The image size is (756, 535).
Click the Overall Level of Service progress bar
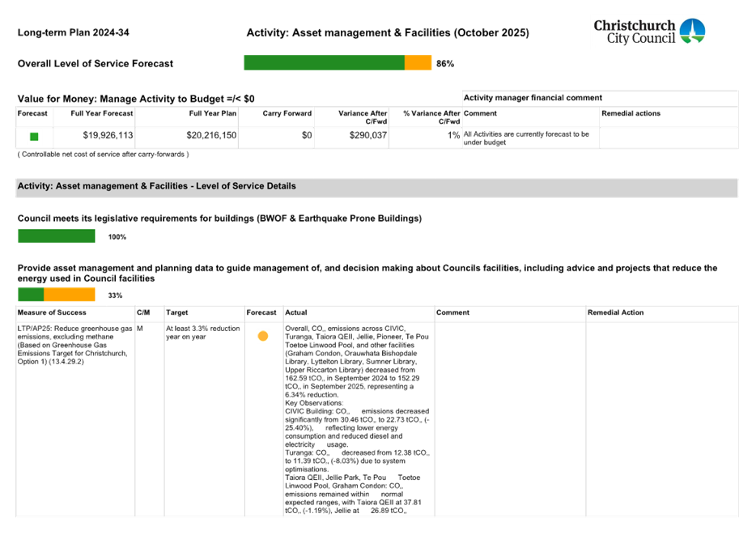(x=338, y=62)
